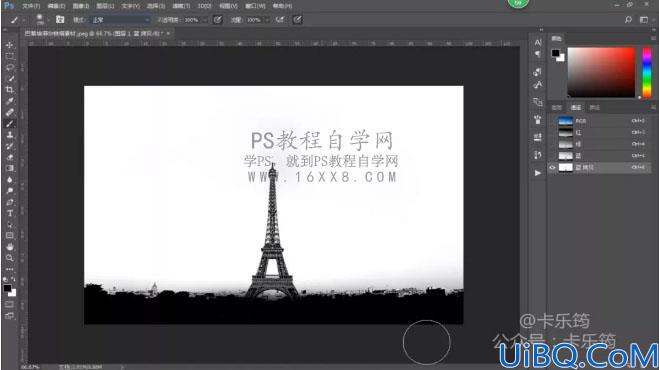
Task: Open the search icon in options bar
Action: [x=628, y=19]
